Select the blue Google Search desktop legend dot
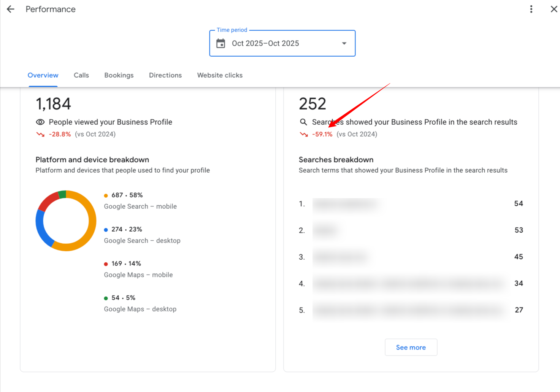This screenshot has width=560, height=392. 106,229
